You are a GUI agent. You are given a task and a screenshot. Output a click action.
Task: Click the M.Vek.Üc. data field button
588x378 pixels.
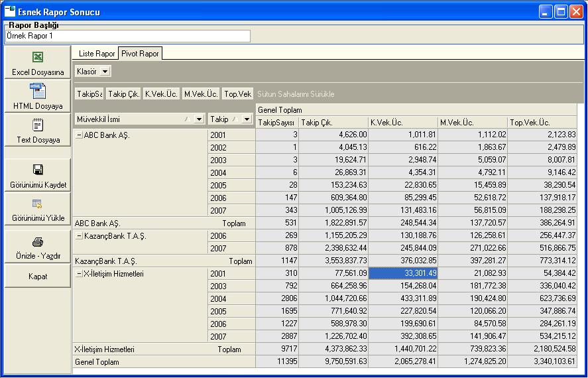click(201, 94)
